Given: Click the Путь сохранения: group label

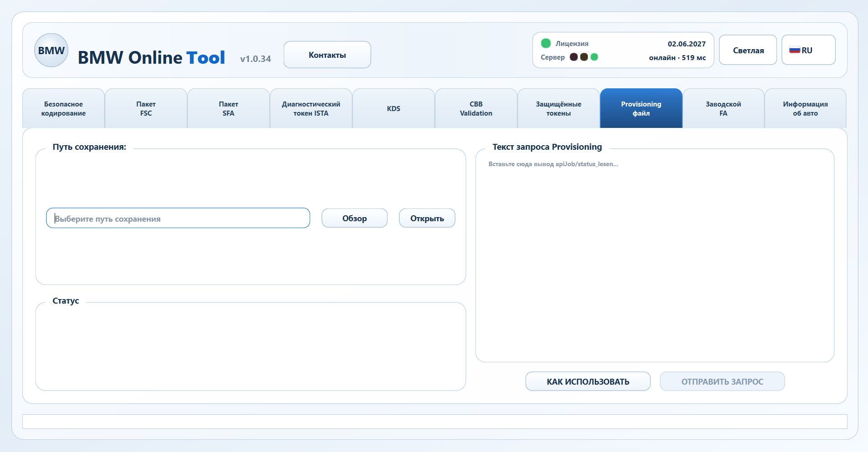Looking at the screenshot, I should 89,147.
